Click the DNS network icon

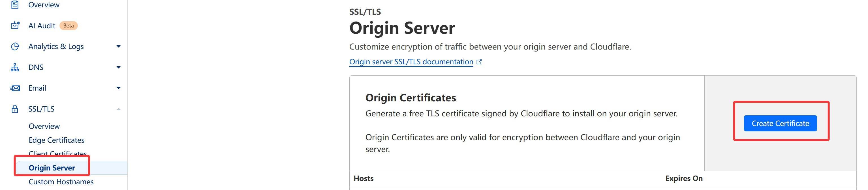pos(15,67)
